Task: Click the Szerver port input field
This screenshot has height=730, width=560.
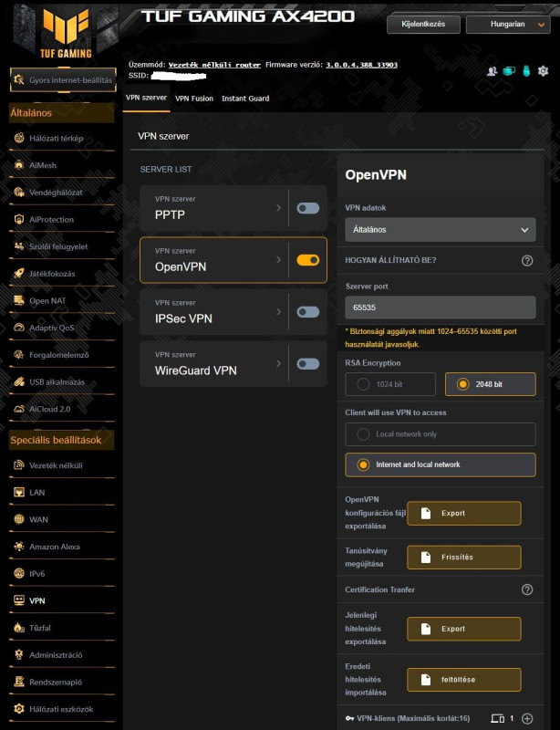Action: [441, 308]
